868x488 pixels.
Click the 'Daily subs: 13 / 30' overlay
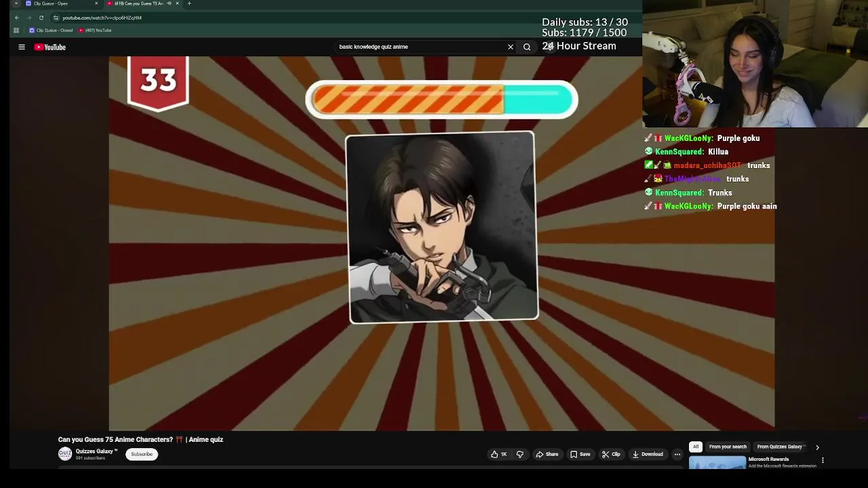[x=585, y=22]
